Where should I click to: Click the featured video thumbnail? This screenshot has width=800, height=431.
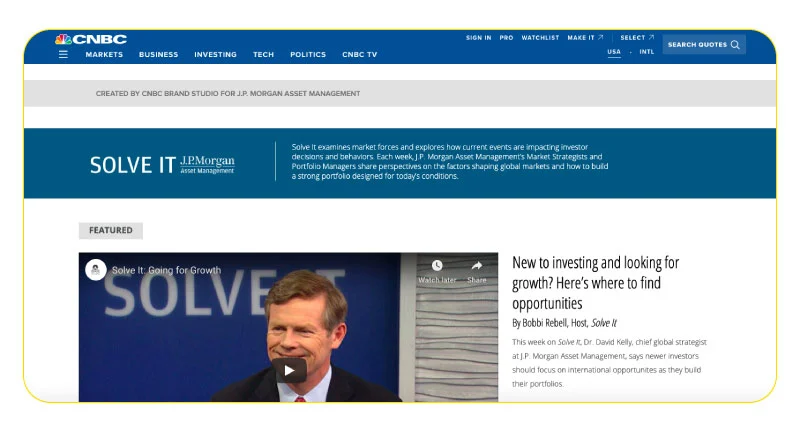click(x=288, y=327)
